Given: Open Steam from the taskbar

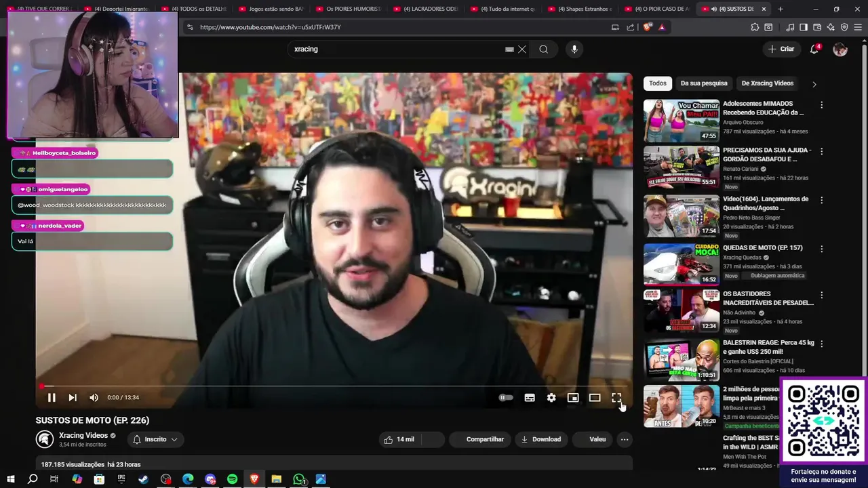Looking at the screenshot, I should coord(144,479).
